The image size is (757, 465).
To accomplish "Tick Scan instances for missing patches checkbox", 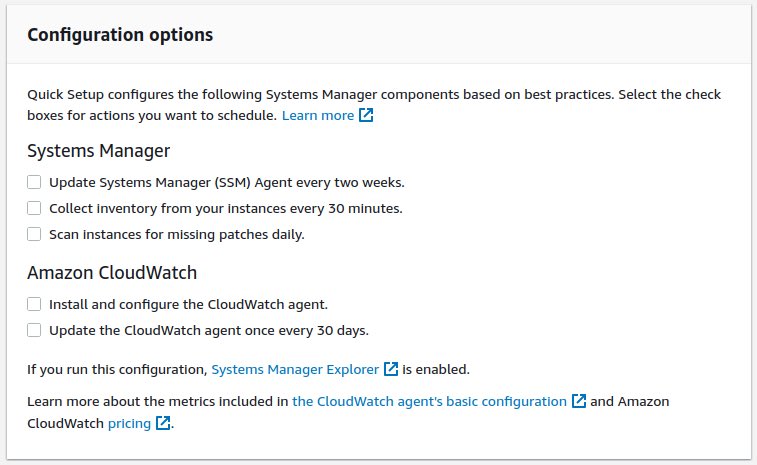I will coord(34,235).
